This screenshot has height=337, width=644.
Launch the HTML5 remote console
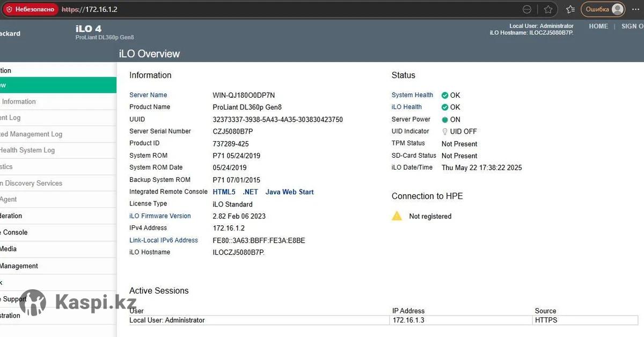click(x=224, y=192)
